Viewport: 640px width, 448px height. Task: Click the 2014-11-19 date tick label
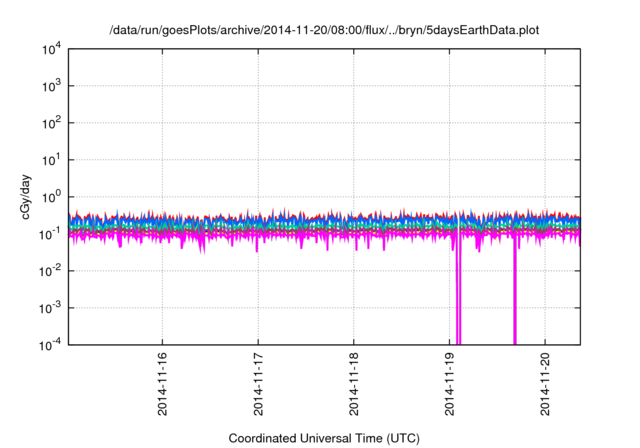coord(449,384)
